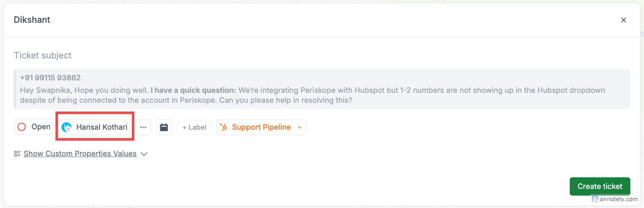Click the HubSpot logo icon

pyautogui.click(x=224, y=127)
